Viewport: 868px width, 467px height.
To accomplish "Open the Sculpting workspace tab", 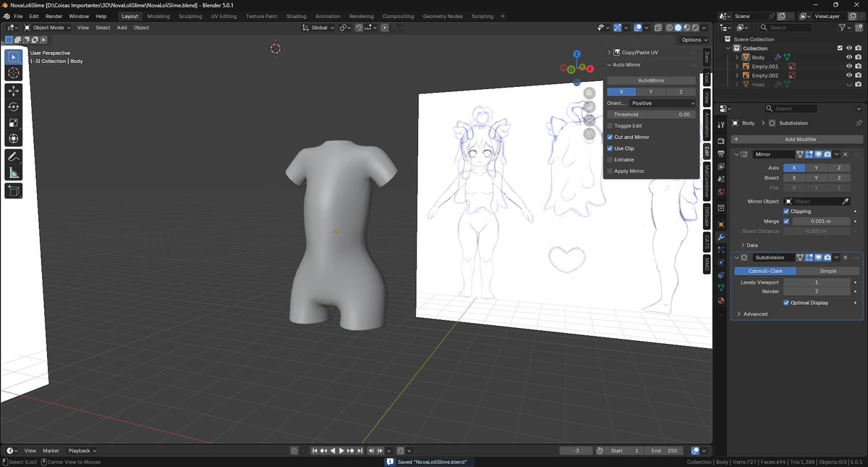I will 190,16.
